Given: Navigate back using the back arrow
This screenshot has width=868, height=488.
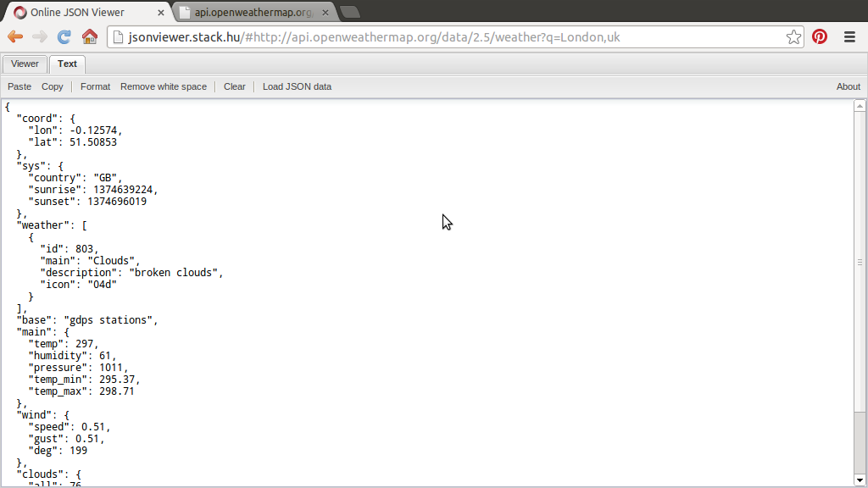Looking at the screenshot, I should pos(14,36).
